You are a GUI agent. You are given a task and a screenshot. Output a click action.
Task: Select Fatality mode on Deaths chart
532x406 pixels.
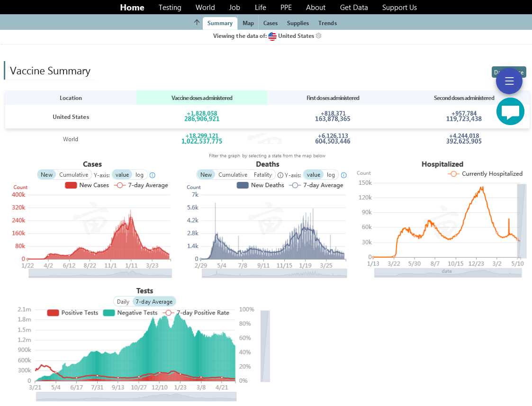point(263,175)
